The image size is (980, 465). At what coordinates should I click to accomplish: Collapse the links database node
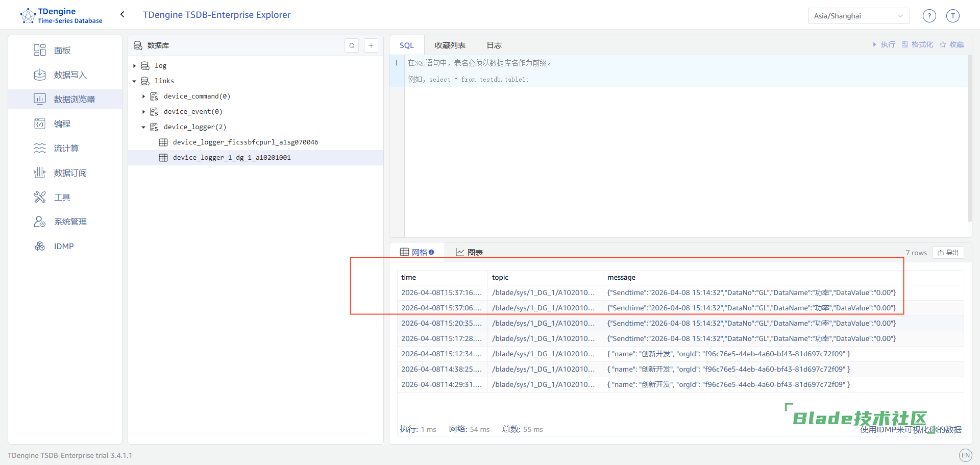pos(134,81)
